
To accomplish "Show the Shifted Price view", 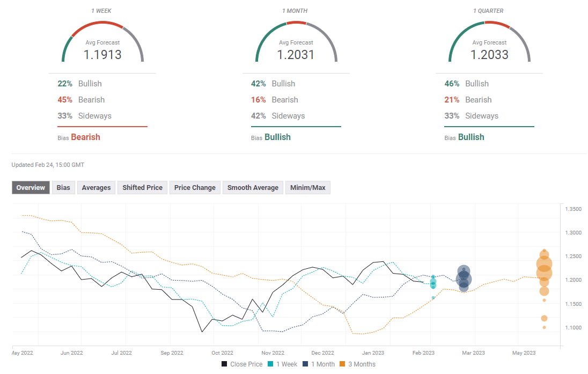I will coord(142,187).
